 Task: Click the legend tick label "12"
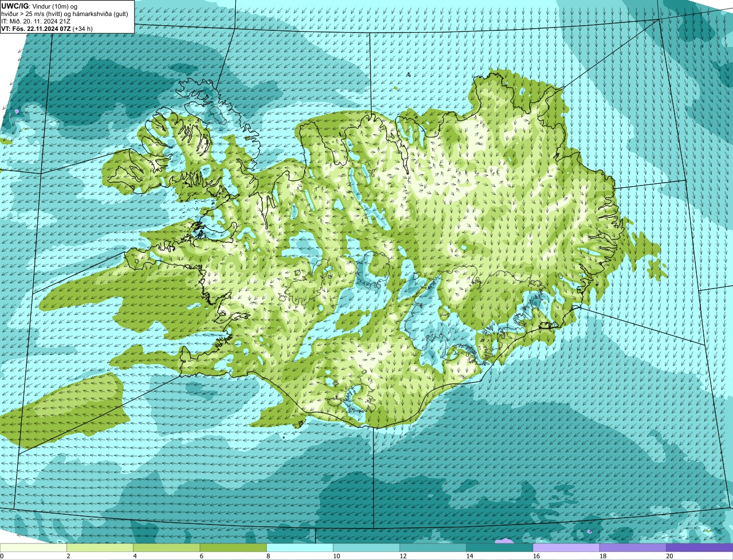tap(403, 556)
